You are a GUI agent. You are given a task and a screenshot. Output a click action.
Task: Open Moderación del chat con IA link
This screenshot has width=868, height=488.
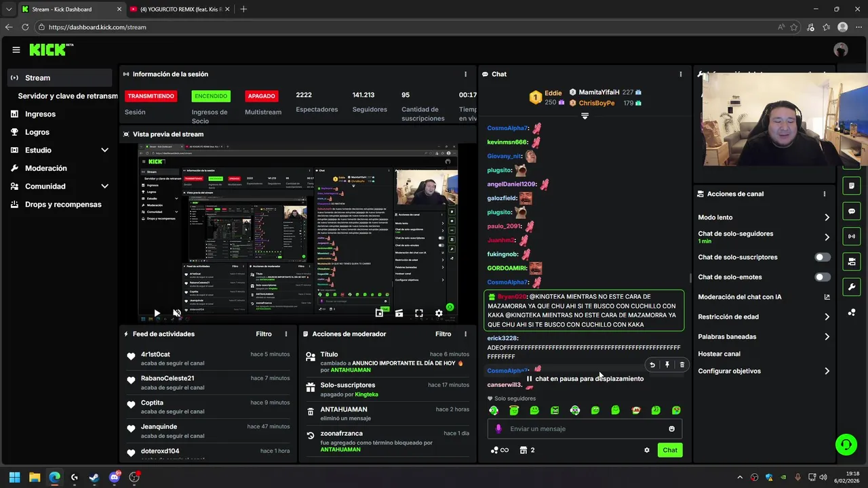coord(764,297)
